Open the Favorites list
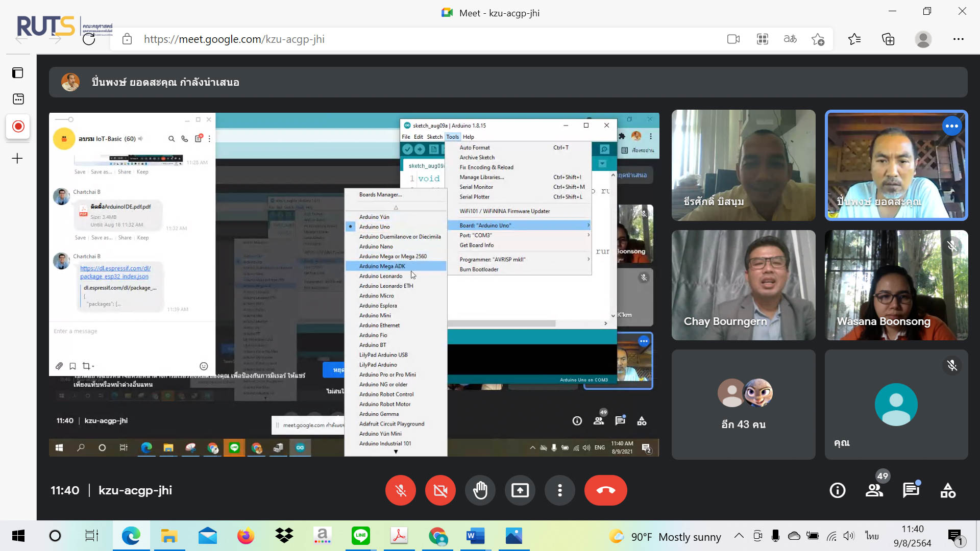The height and width of the screenshot is (551, 980). point(854,39)
